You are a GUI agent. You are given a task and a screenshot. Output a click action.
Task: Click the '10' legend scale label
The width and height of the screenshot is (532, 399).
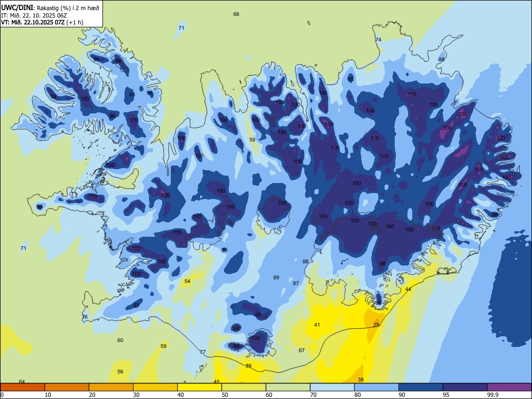pos(48,395)
